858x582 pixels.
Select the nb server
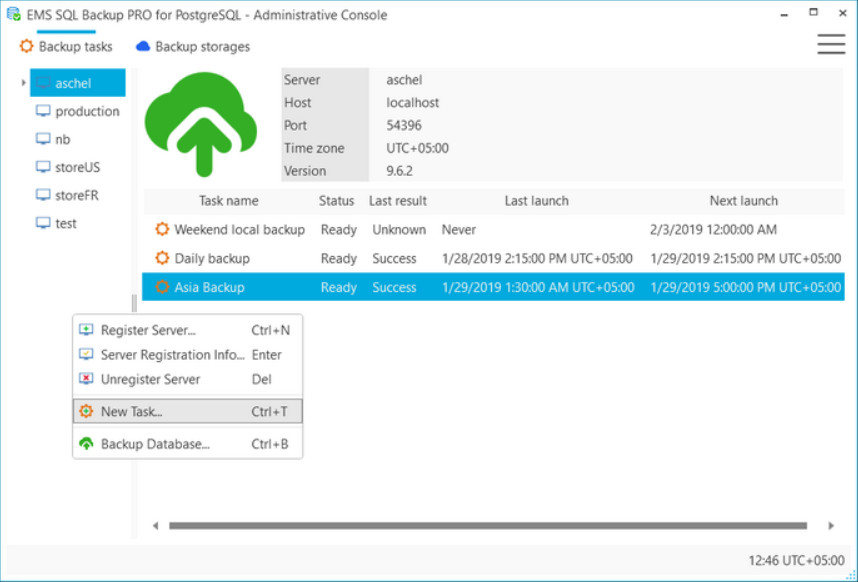(x=53, y=139)
